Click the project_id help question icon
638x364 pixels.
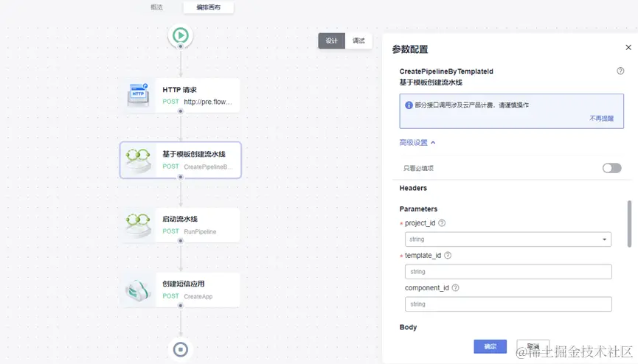[442, 223]
